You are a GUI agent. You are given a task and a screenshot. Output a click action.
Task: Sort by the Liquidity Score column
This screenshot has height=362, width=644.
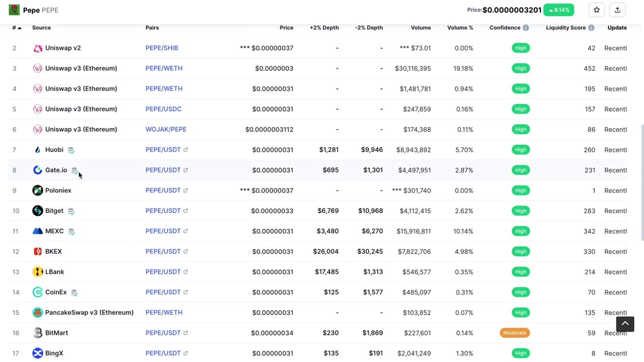point(566,28)
